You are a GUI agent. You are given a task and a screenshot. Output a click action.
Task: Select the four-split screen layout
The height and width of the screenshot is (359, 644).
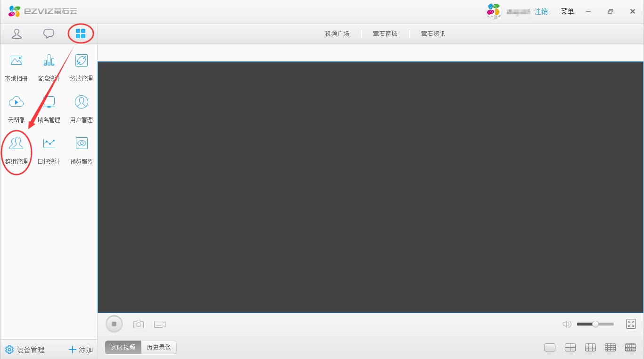(570, 348)
